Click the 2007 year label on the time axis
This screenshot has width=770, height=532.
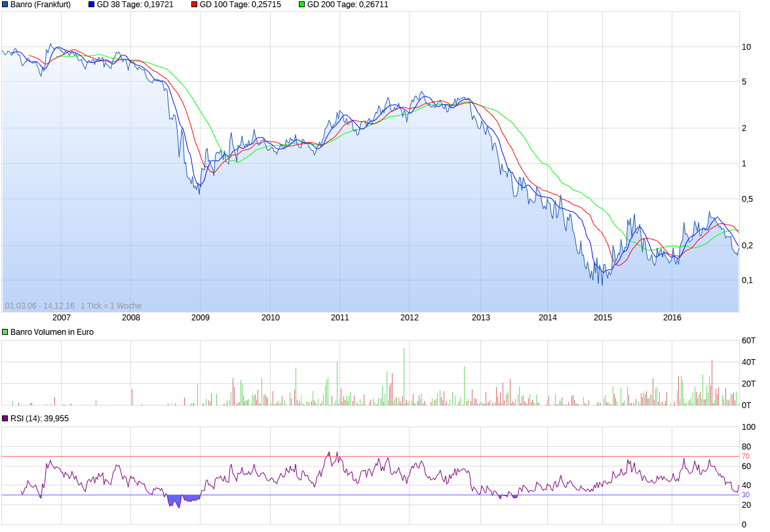[62, 318]
